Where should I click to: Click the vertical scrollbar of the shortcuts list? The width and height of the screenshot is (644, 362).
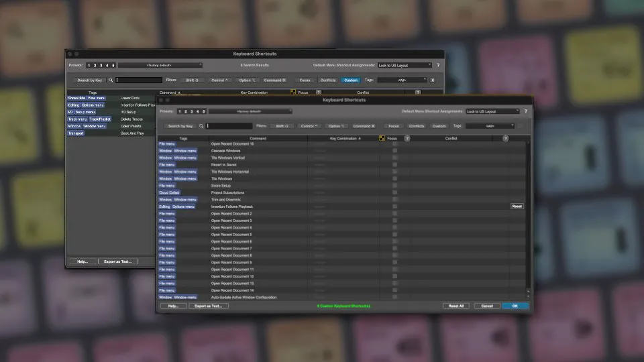pos(528,217)
